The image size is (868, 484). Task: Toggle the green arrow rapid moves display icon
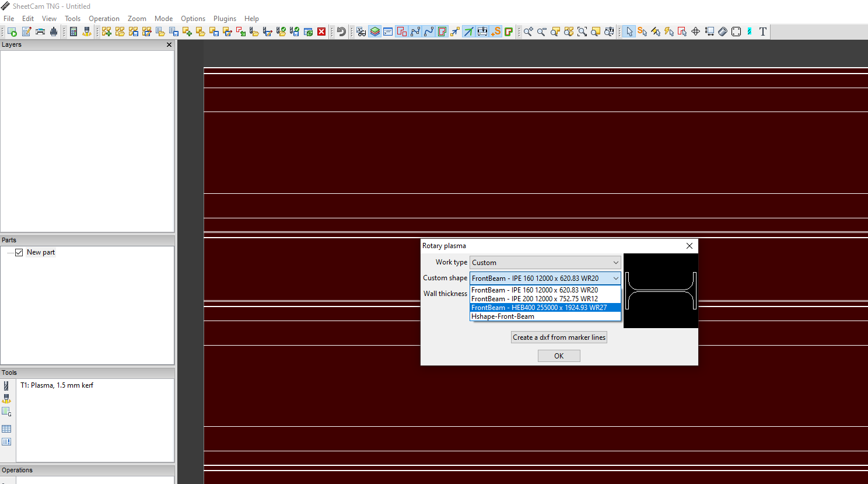click(468, 32)
